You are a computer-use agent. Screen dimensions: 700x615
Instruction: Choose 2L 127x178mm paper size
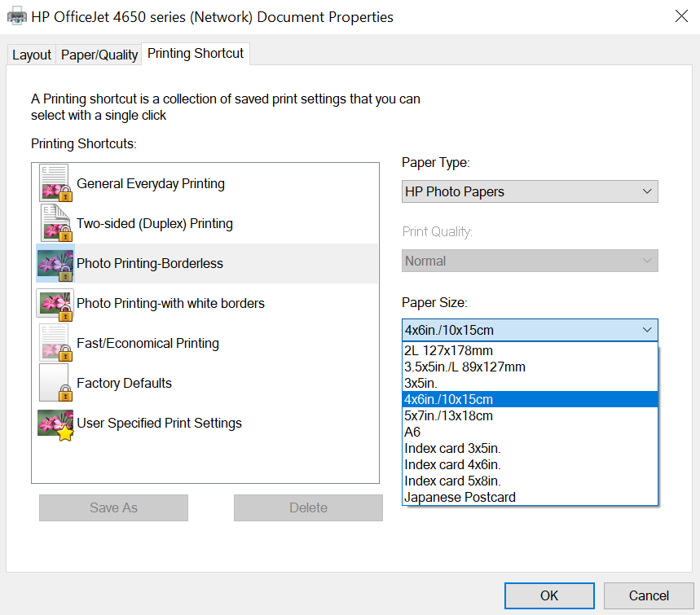click(x=530, y=351)
